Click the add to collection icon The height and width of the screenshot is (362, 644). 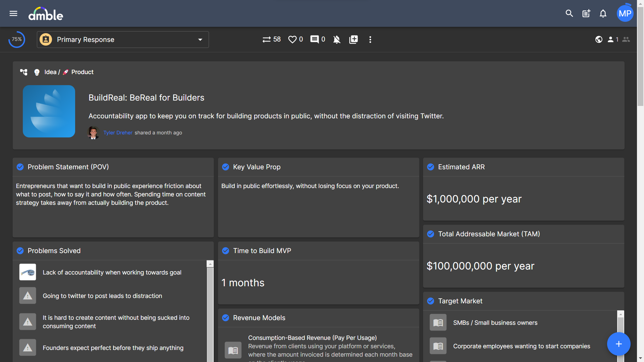click(354, 40)
